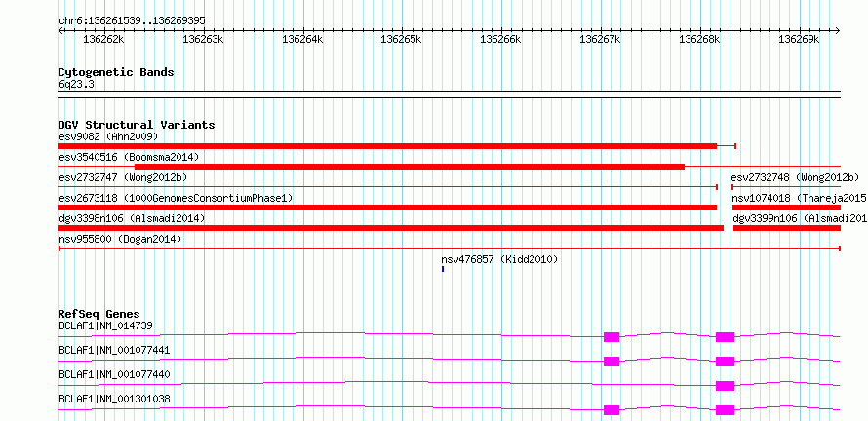Click the nsv955800 thin variant line
Screen dimensions: 868x421
[449, 249]
